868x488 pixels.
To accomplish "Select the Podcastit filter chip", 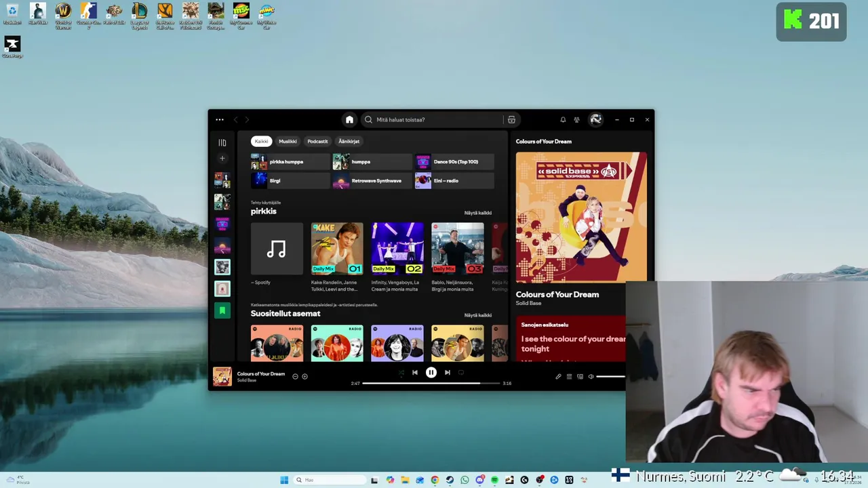I will 317,142.
